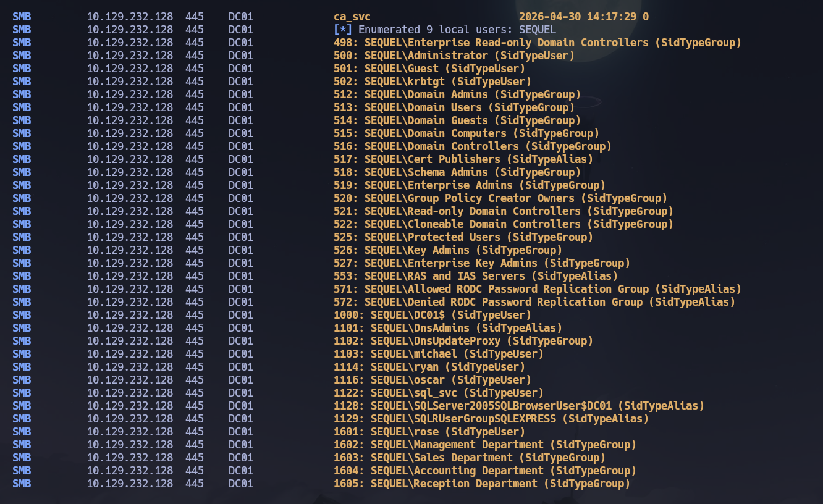Select the 520 Group Policy Creator Owners line
823x504 pixels.
point(500,198)
